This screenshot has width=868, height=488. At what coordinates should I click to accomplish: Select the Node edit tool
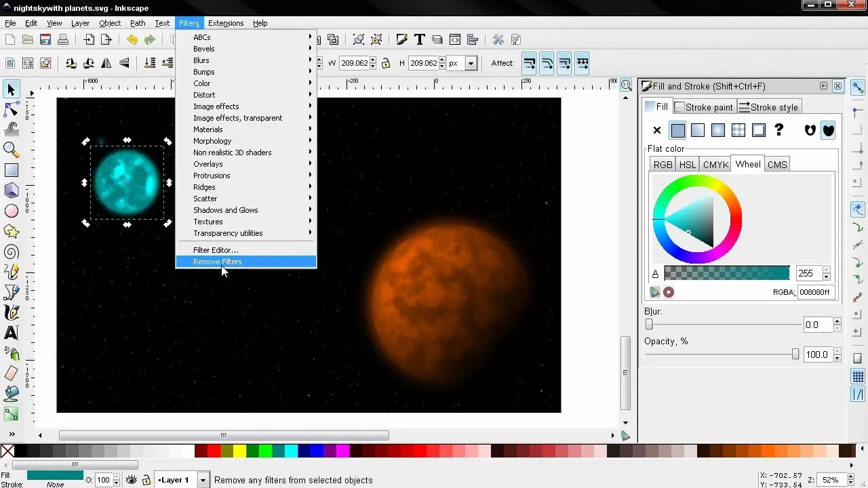click(x=11, y=109)
